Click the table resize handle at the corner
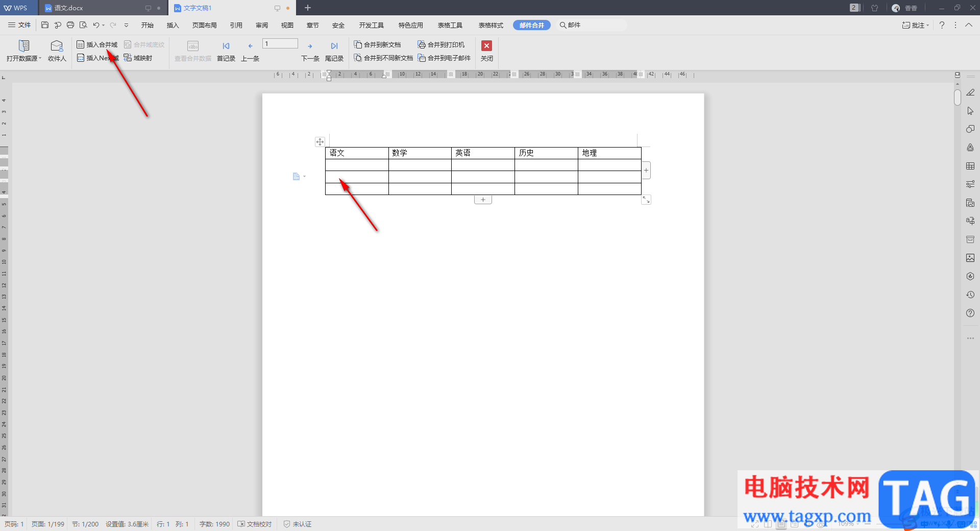This screenshot has height=531, width=980. click(646, 200)
